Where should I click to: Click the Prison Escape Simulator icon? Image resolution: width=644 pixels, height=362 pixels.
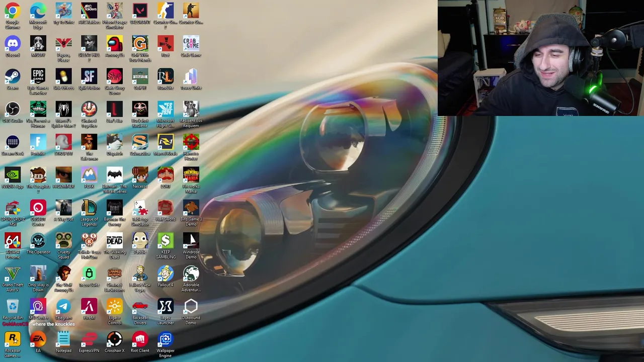tap(115, 11)
